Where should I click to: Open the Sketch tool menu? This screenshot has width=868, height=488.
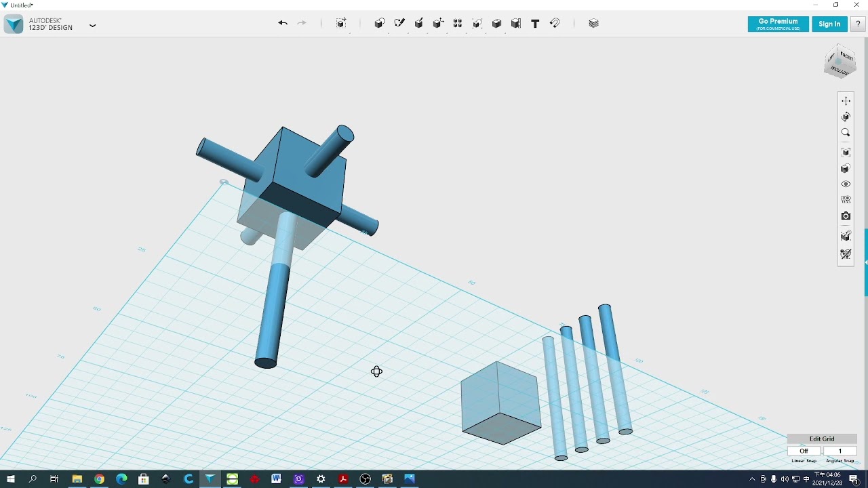point(399,24)
